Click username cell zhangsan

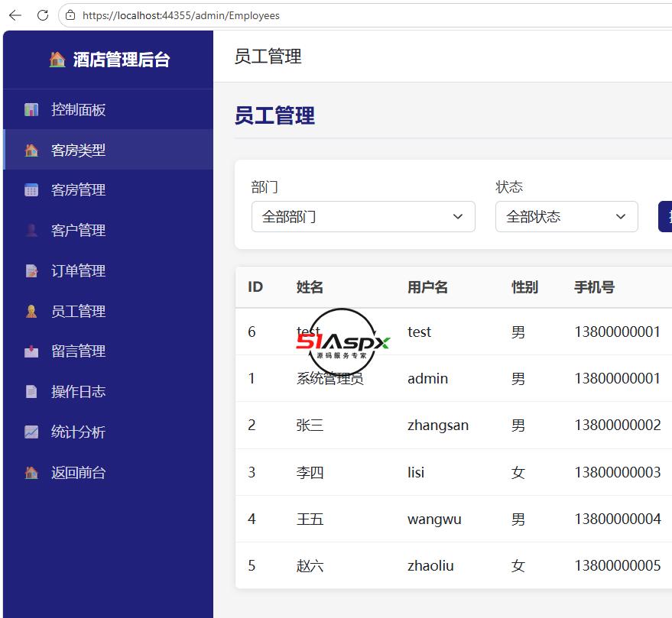coord(438,425)
